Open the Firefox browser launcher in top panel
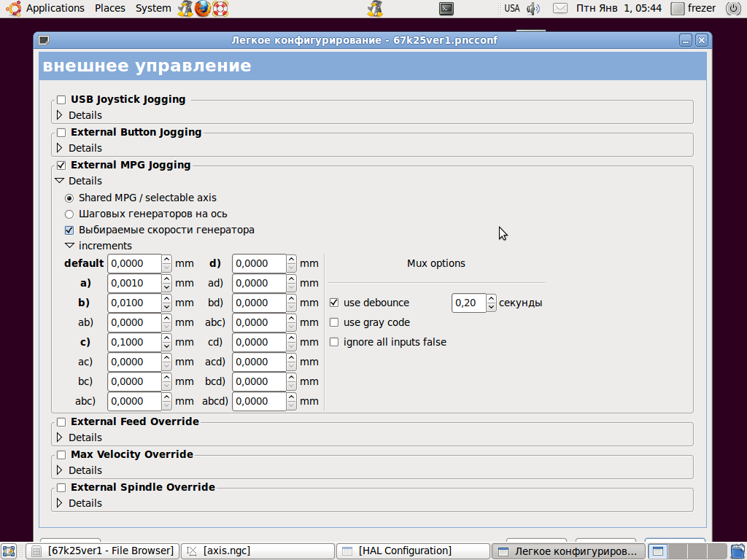The width and height of the screenshot is (747, 560). click(203, 8)
